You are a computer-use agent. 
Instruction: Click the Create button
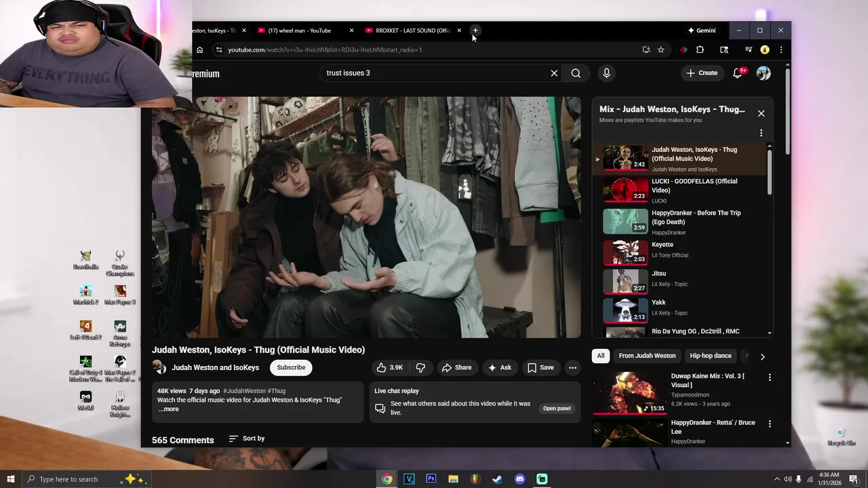coord(702,73)
